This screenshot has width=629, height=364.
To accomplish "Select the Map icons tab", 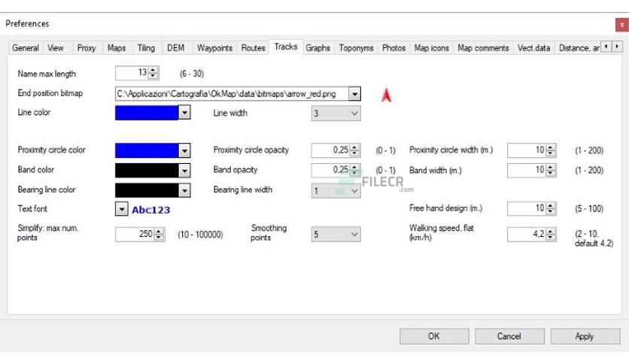I will (432, 48).
